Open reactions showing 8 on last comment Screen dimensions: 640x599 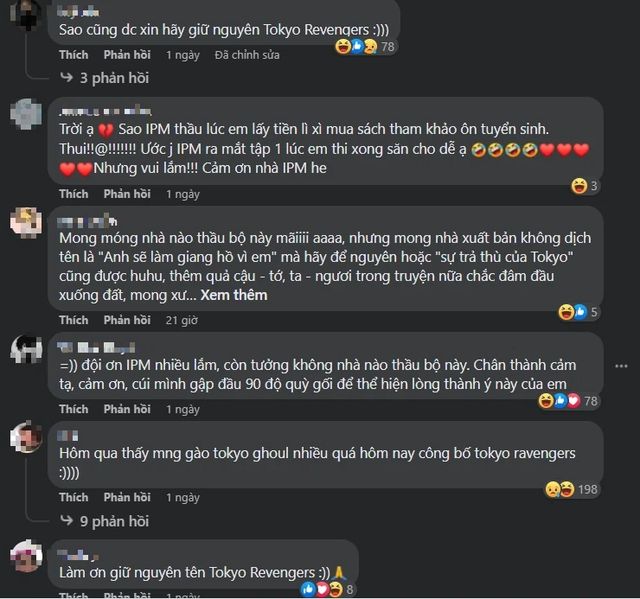point(327,589)
